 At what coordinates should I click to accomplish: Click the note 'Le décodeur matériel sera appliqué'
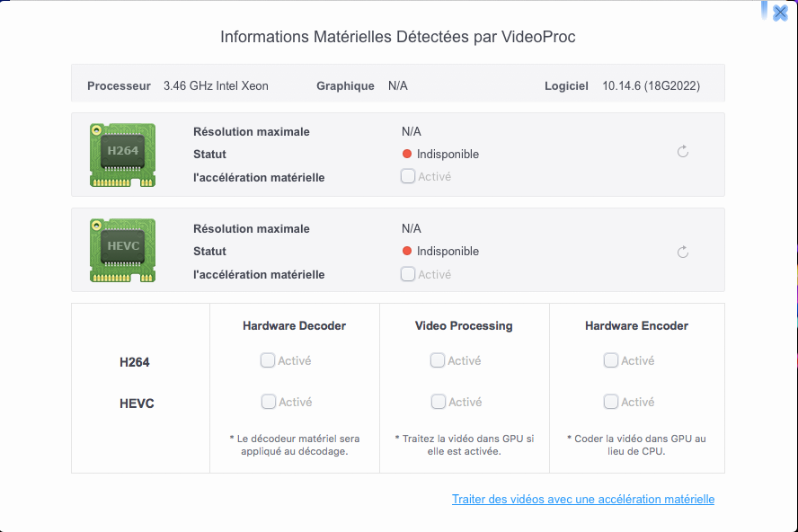point(294,445)
